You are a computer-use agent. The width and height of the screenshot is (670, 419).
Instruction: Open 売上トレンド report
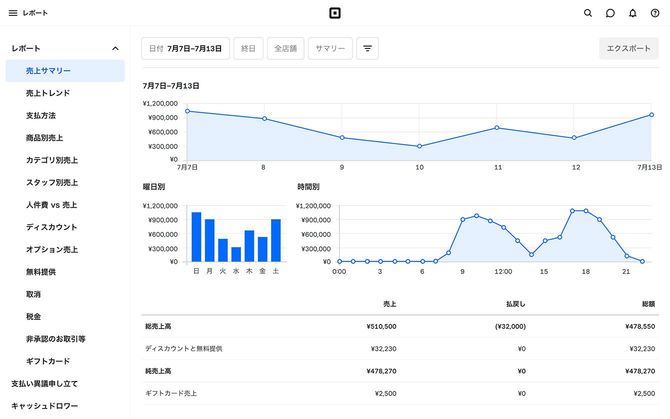coord(48,93)
